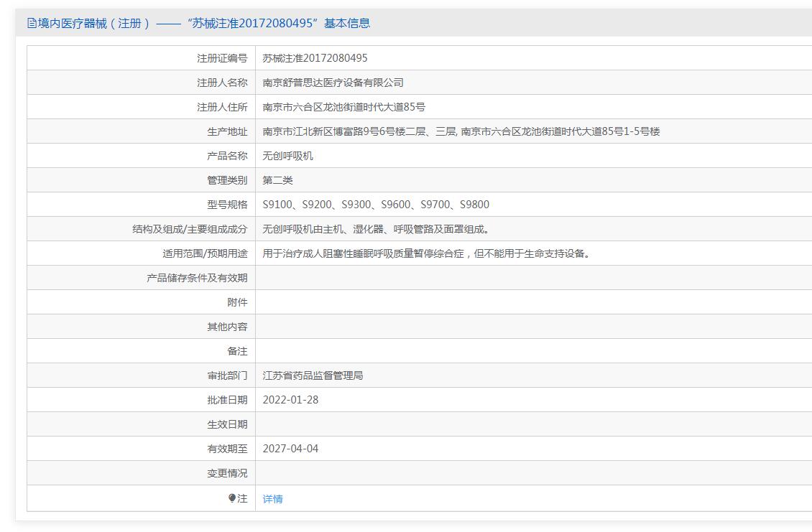Click the expiry date 2027-04-04
The height and width of the screenshot is (532, 812).
click(x=290, y=449)
